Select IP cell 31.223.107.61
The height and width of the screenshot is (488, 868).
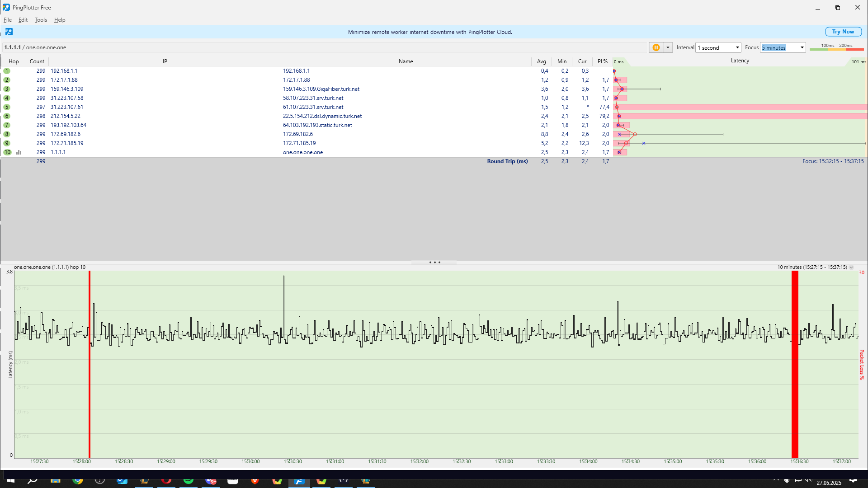67,107
